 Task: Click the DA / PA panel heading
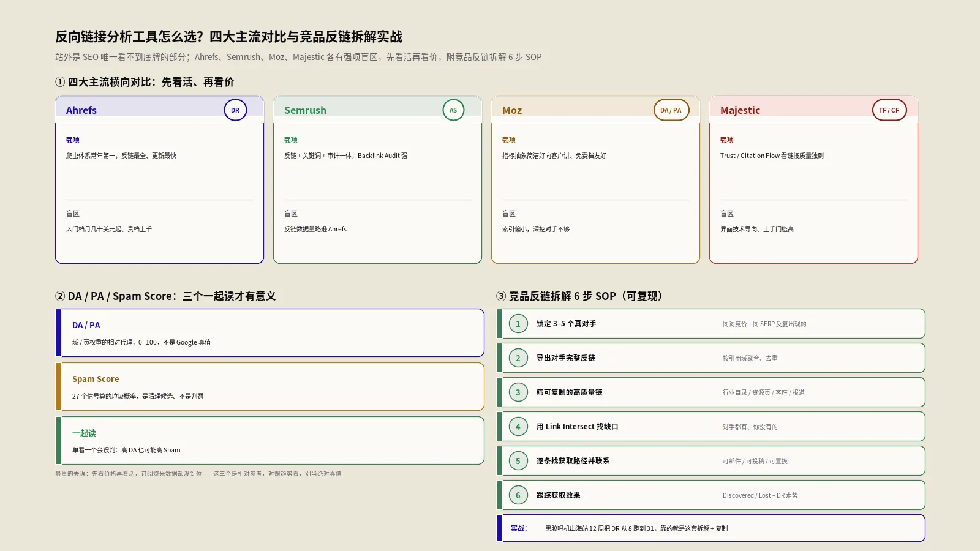86,325
